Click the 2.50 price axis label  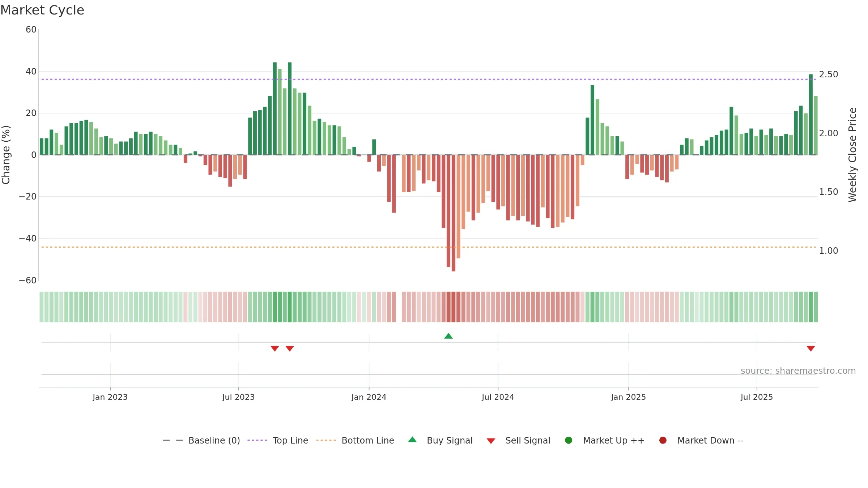(829, 74)
